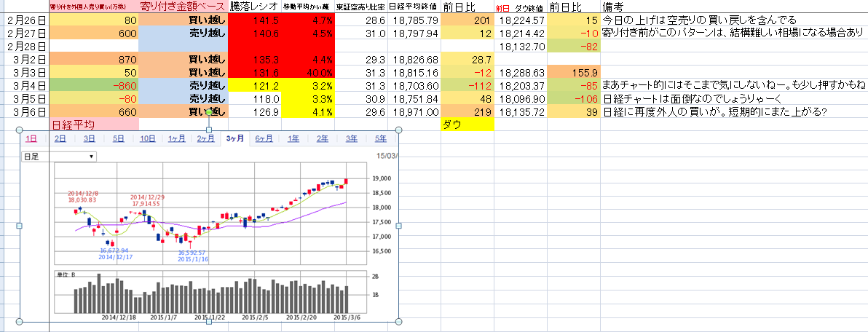
Task: Click the right-middle resize handle of chart image
Action: pyautogui.click(x=398, y=226)
